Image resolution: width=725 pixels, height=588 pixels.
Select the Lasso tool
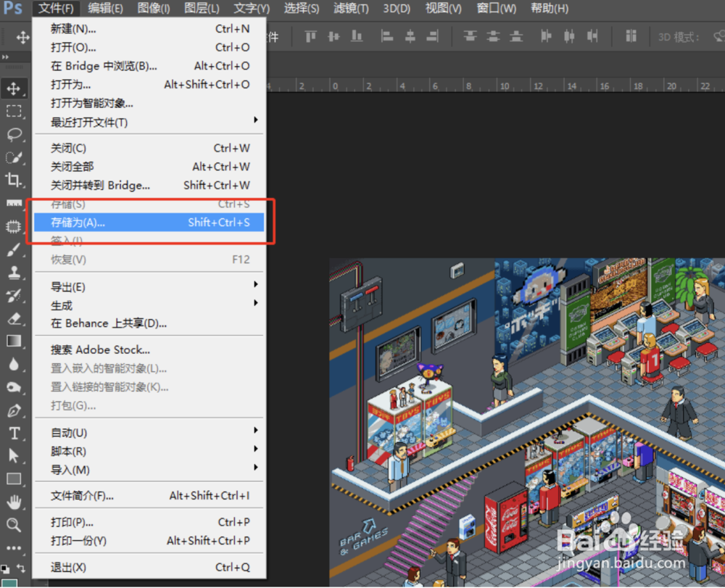[x=14, y=134]
